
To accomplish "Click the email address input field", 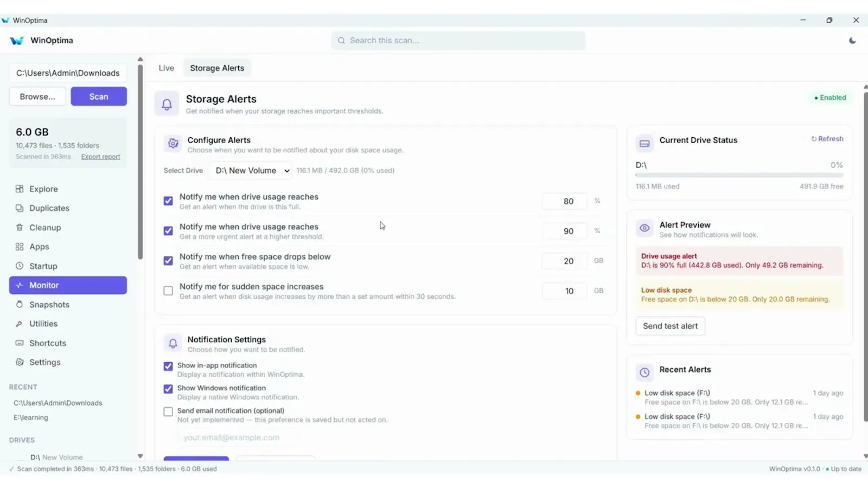I will click(x=237, y=438).
